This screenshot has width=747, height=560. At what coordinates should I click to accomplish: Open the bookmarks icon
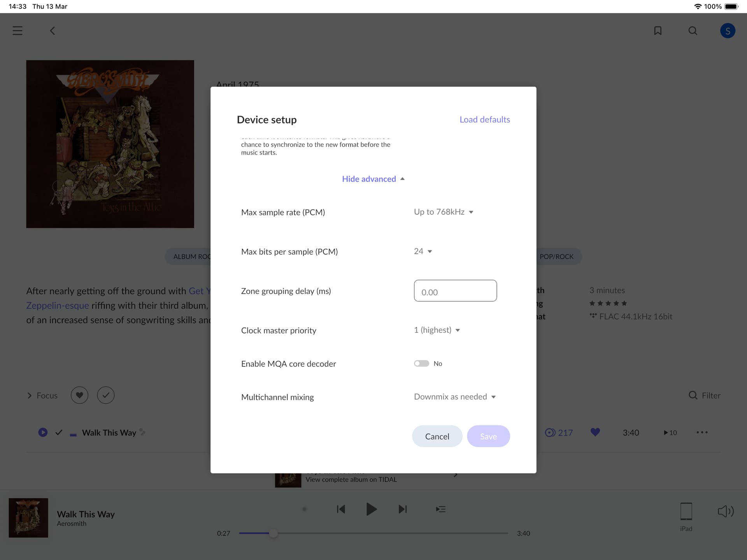(658, 31)
